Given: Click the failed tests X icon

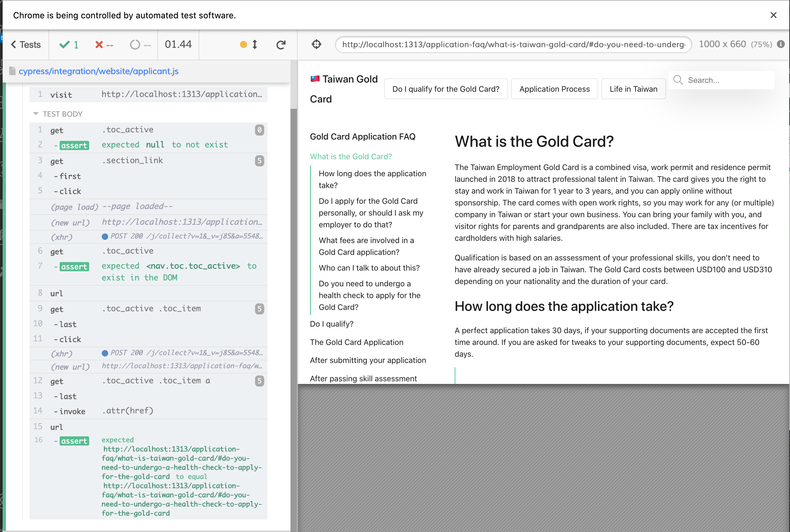Looking at the screenshot, I should click(x=99, y=45).
